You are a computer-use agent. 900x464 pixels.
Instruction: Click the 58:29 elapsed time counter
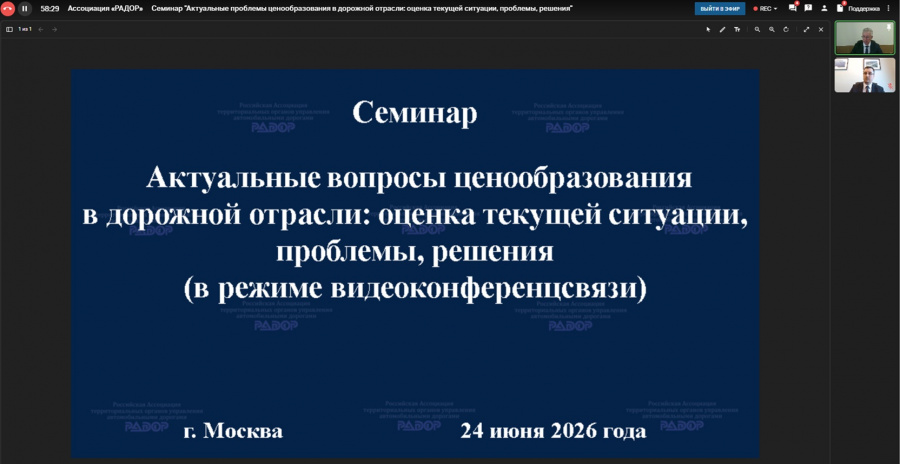tap(50, 9)
